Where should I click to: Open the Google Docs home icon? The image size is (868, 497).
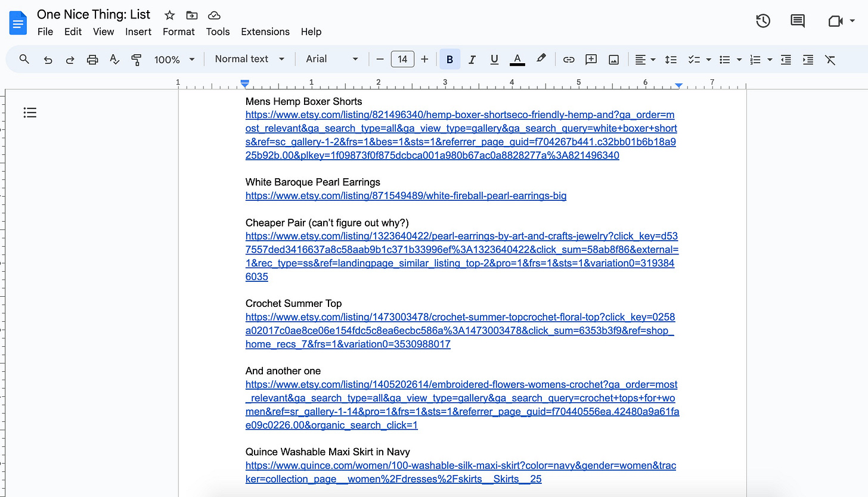[18, 23]
